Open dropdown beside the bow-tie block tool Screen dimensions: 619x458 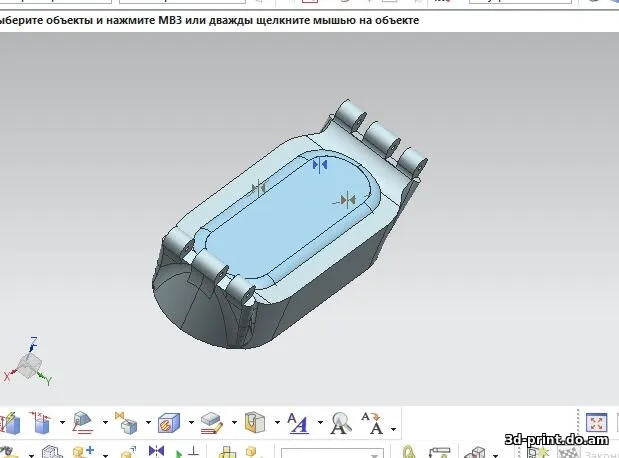tap(148, 422)
